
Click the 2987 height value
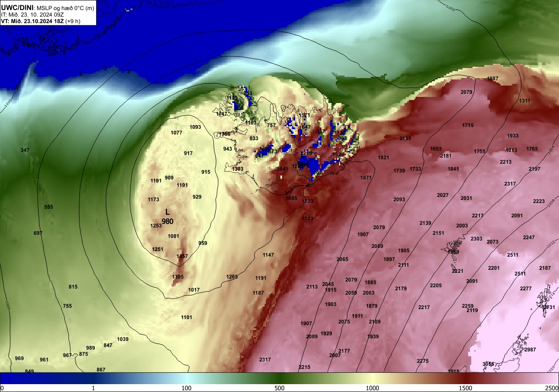530,350
